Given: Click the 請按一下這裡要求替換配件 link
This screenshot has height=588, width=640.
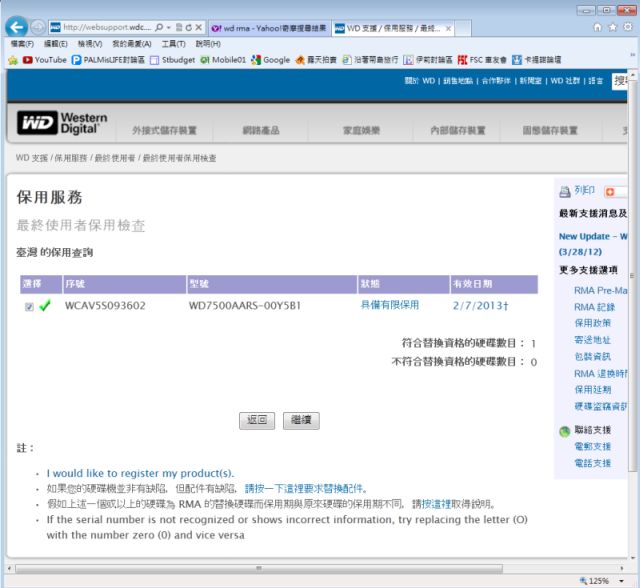Looking at the screenshot, I should coord(304,488).
